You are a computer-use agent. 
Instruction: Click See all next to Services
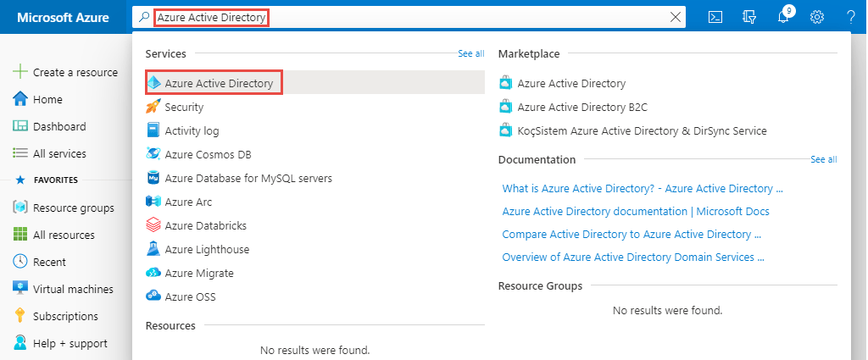[x=471, y=53]
